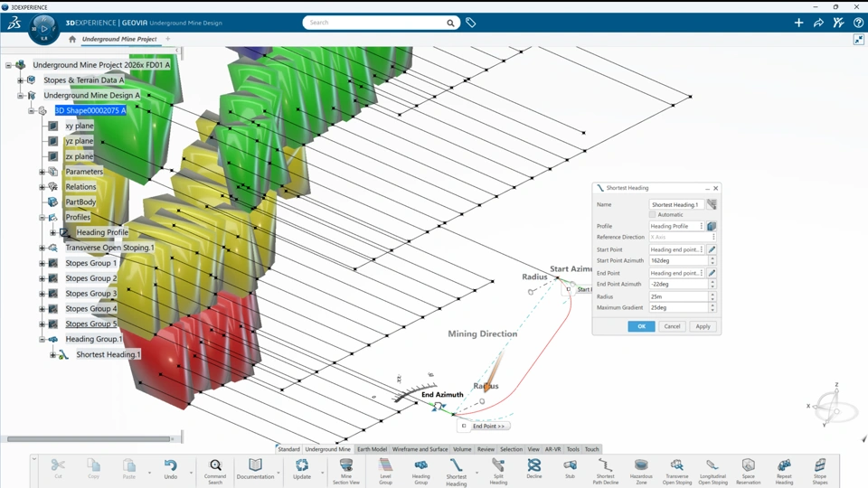Select the Underground Mine Project tab
This screenshot has width=868, height=488.
pos(119,39)
